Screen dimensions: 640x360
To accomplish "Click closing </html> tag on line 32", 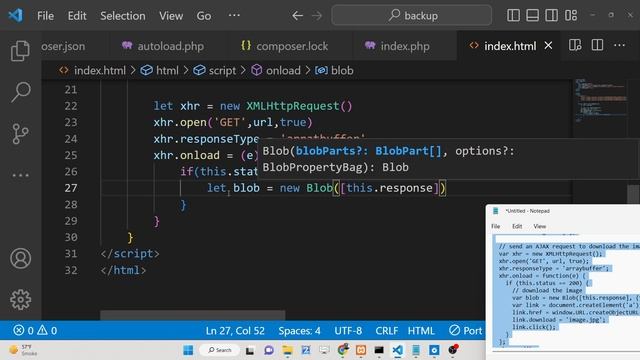I will coord(123,270).
